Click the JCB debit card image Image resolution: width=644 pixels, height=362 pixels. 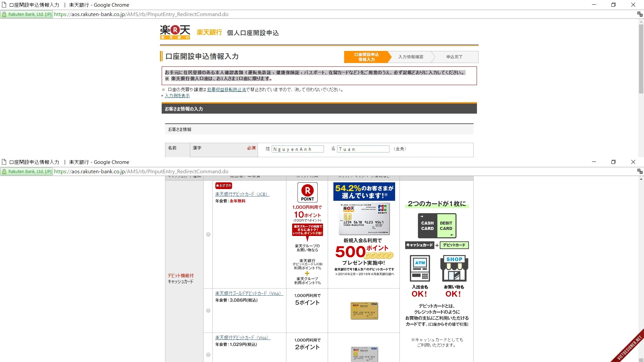(364, 219)
